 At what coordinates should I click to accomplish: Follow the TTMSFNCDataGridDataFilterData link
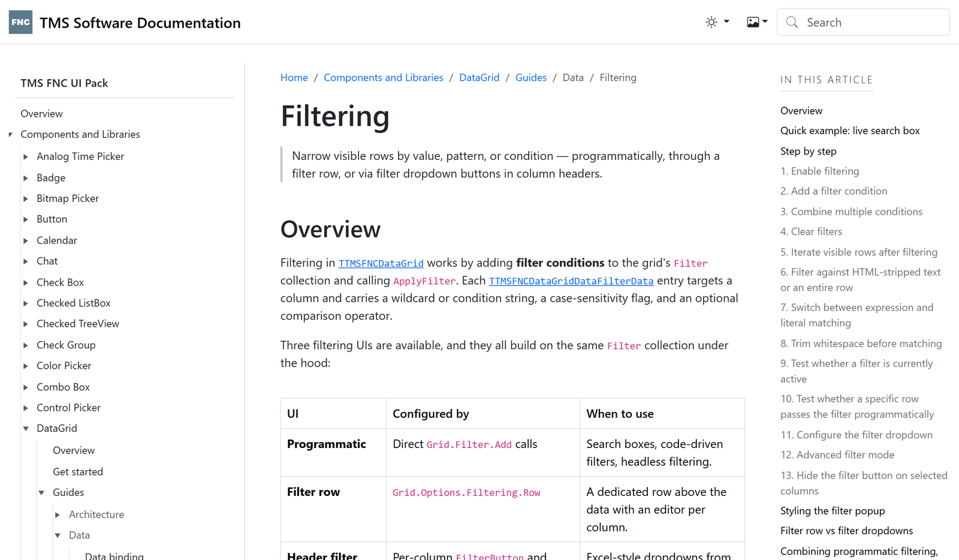571,281
